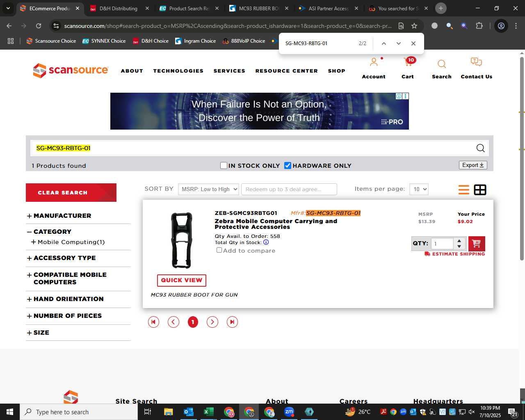Viewport: 525px width, 420px height.
Task: Go to previous results page
Action: [173, 322]
